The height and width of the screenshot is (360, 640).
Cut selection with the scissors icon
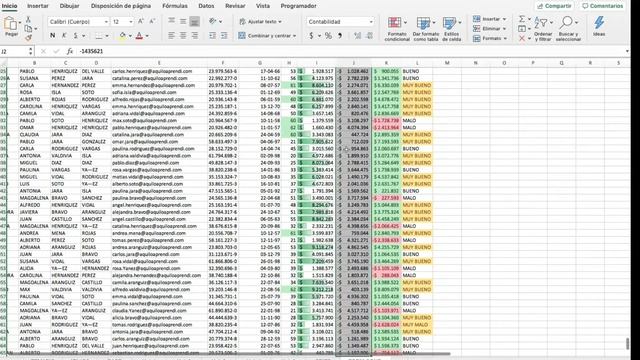point(28,19)
